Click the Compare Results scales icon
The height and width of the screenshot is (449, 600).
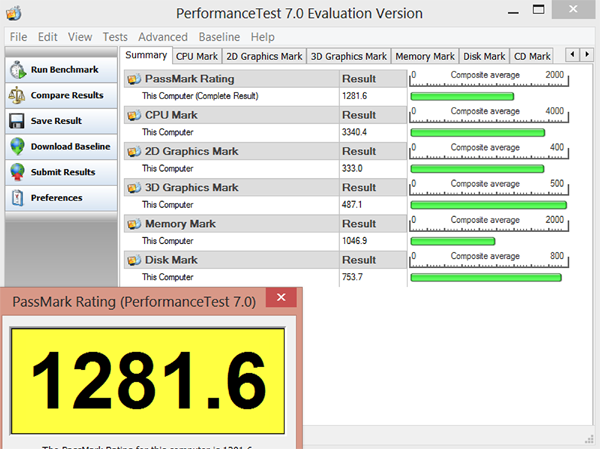click(17, 95)
